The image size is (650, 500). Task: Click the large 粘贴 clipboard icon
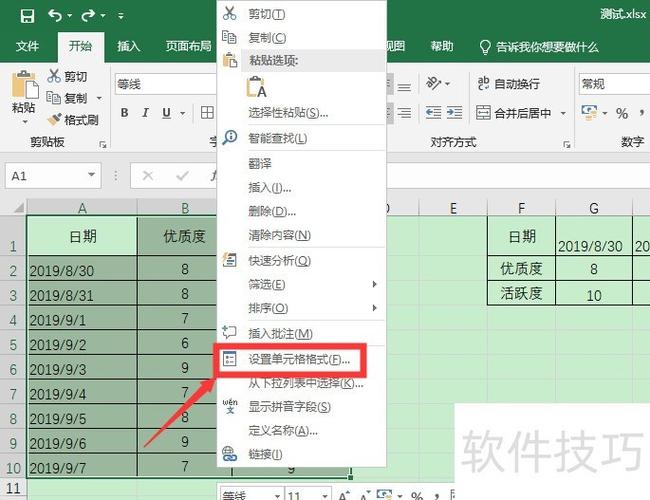(24, 85)
